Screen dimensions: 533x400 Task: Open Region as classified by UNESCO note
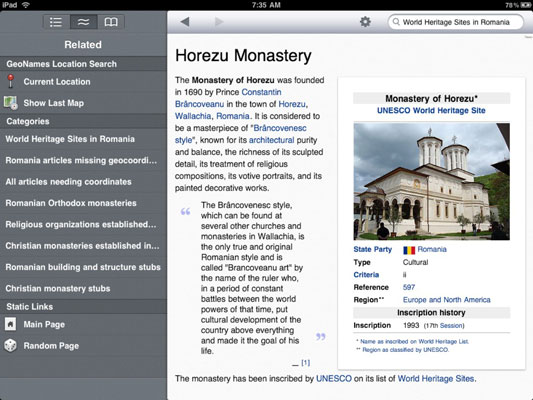406,350
